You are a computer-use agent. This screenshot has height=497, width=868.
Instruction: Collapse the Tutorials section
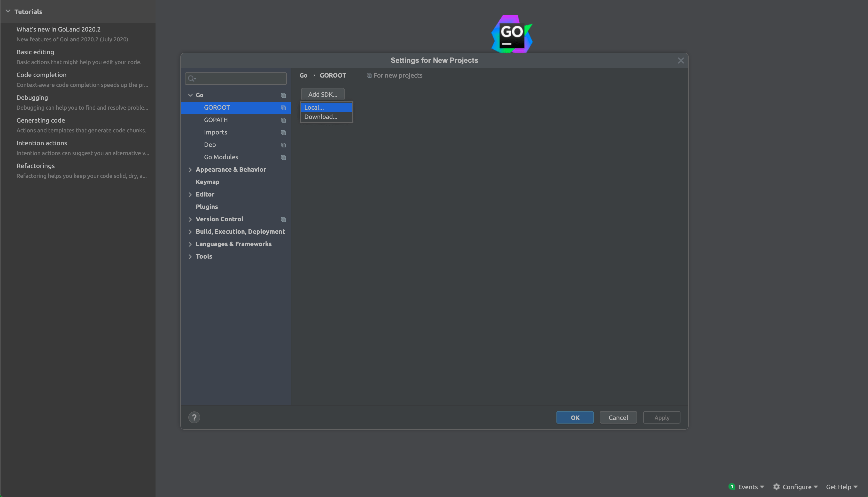pyautogui.click(x=8, y=11)
